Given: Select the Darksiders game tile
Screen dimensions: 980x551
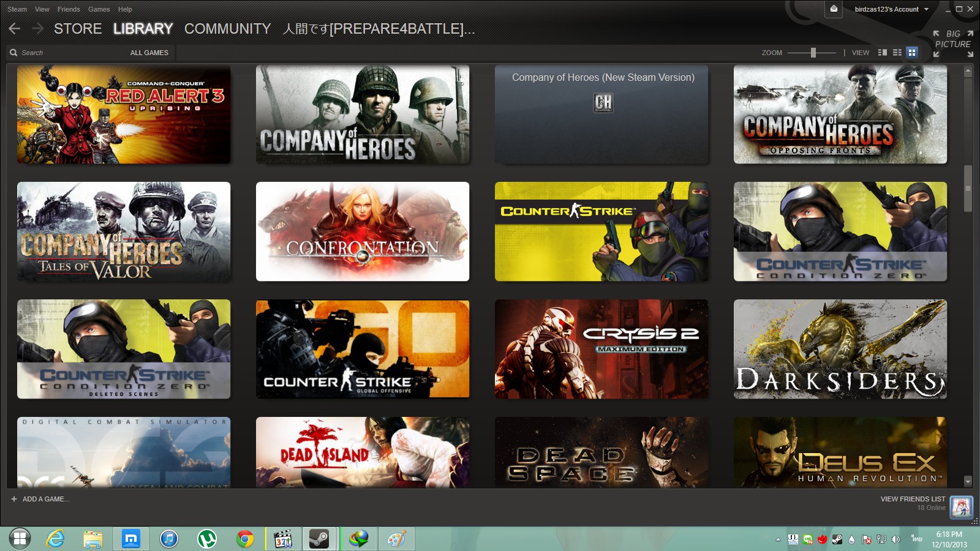Looking at the screenshot, I should pos(840,349).
